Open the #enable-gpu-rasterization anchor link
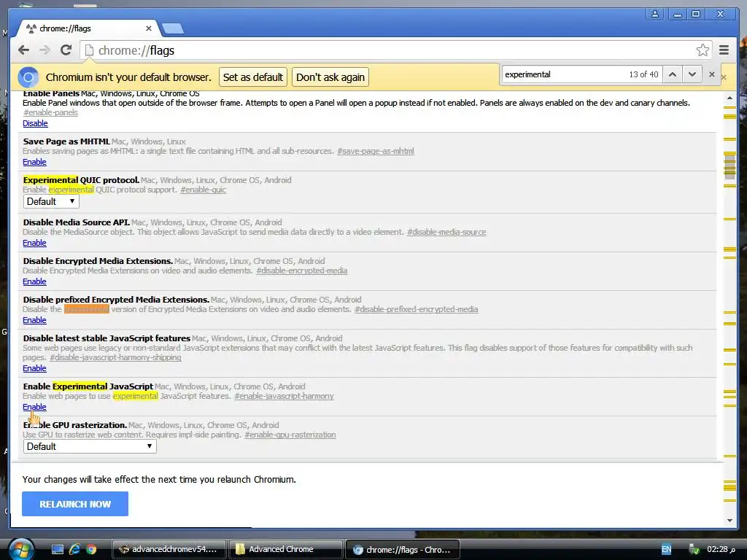This screenshot has height=560, width=747. pos(290,435)
